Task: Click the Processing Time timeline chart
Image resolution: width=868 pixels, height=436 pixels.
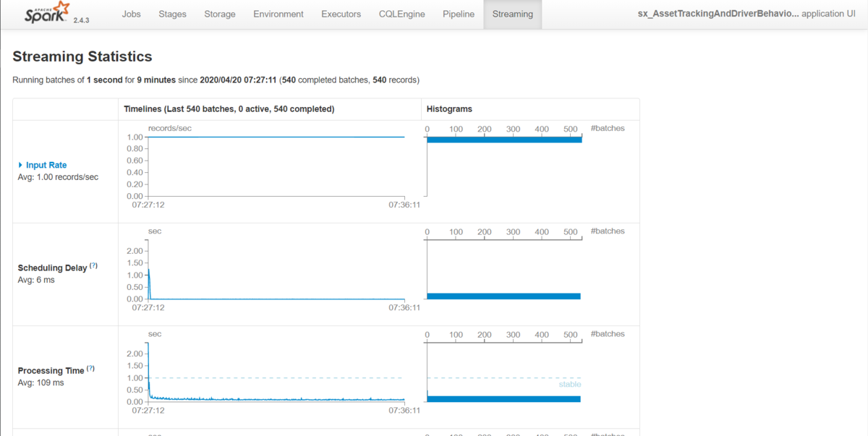Action: (x=276, y=372)
